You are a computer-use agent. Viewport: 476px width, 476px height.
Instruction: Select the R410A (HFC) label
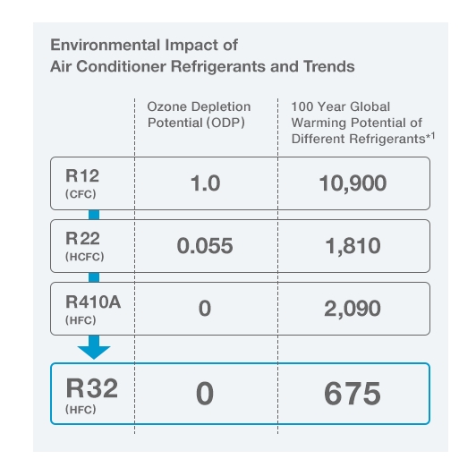pos(93,310)
